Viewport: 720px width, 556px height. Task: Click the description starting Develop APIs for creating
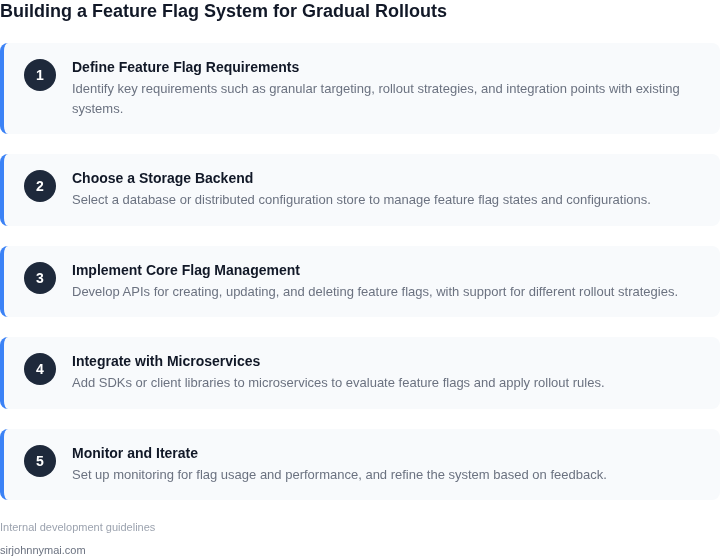pyautogui.click(x=375, y=292)
